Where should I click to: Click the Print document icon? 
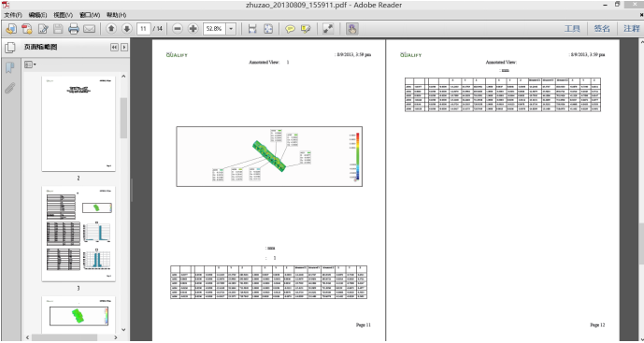[x=74, y=29]
